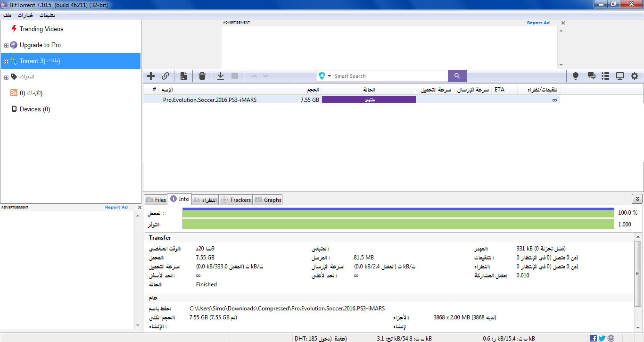644x342 pixels.
Task: Click inside the Smart Search field
Action: [389, 76]
